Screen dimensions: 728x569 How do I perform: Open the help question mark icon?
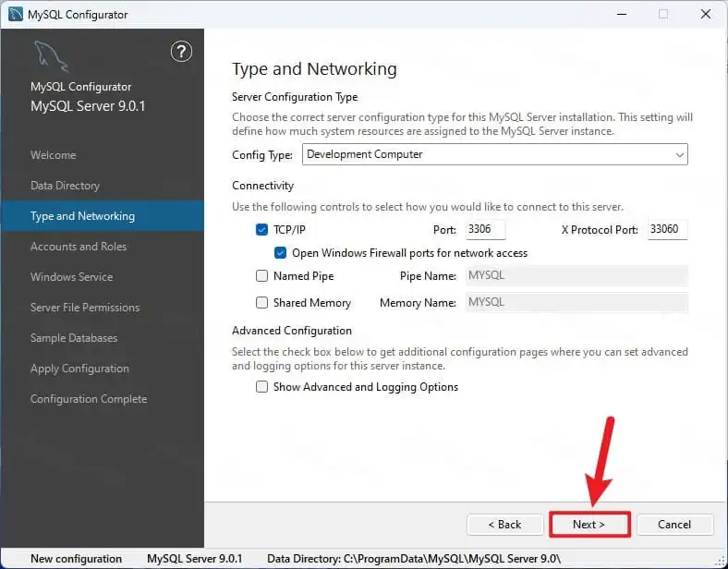click(x=181, y=52)
